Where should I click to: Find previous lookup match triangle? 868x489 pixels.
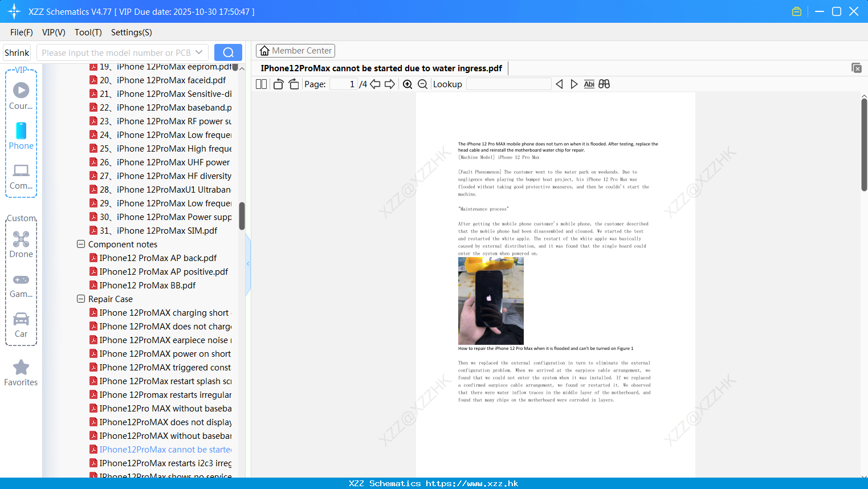tap(559, 84)
